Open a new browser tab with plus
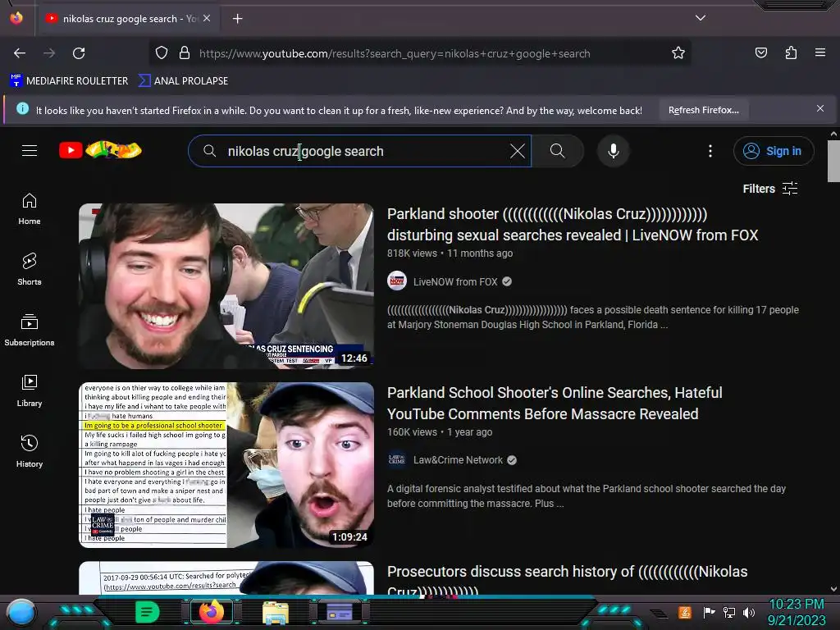This screenshot has width=840, height=630. click(x=237, y=19)
